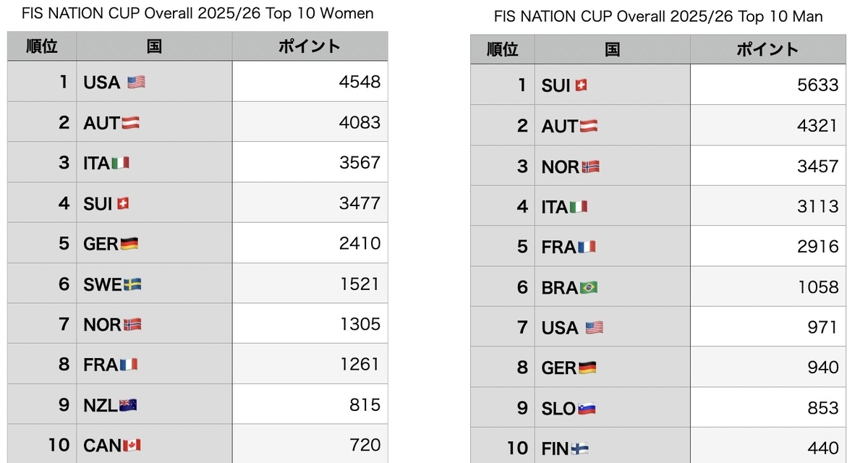Viewport: 868px width, 463px height.
Task: Click the ポイント header in Man table
Action: [768, 49]
